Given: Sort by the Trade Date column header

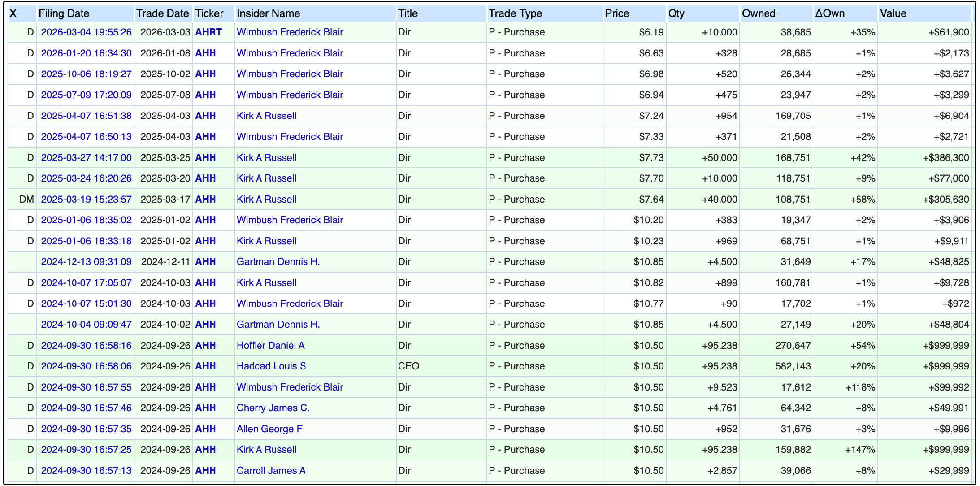Looking at the screenshot, I should point(162,13).
